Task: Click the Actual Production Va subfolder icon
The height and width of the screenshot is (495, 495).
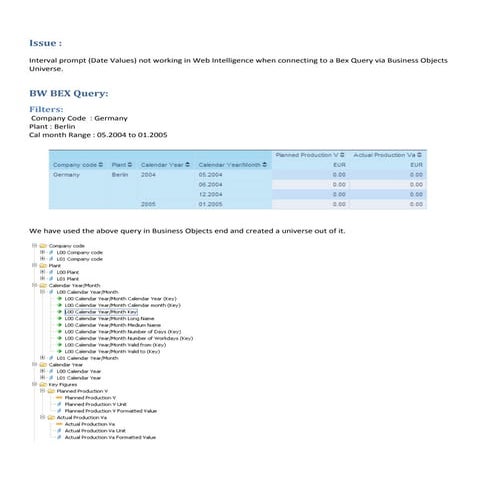Action: [x=51, y=417]
